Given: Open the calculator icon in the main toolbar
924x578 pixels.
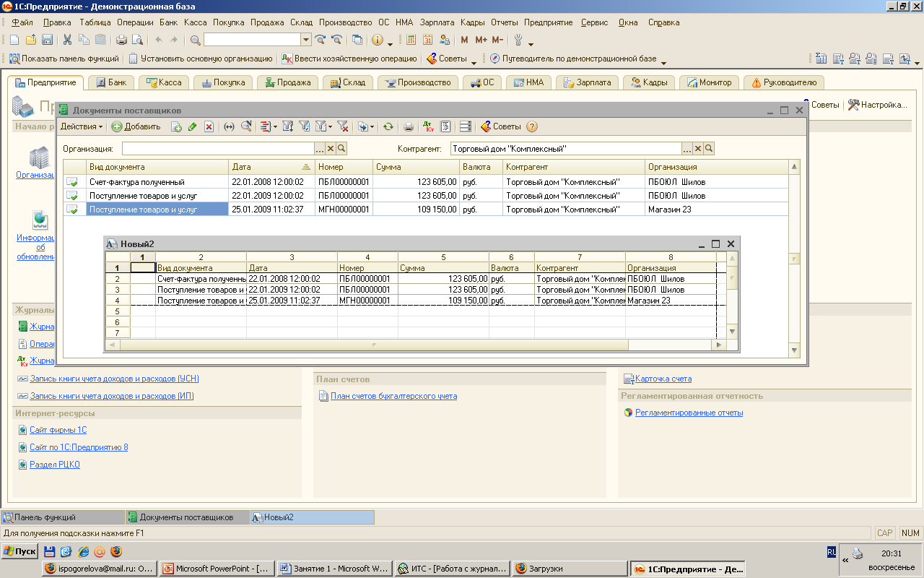Looking at the screenshot, I should 411,40.
